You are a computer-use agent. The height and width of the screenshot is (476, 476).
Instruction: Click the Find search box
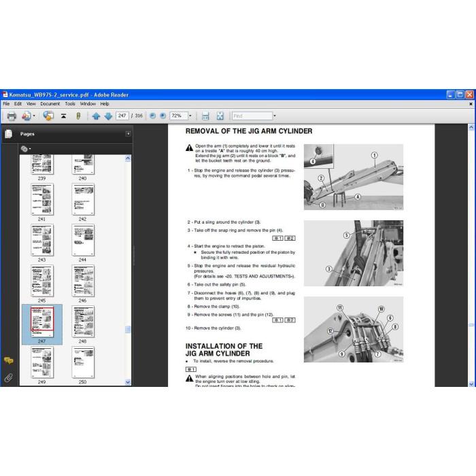pyautogui.click(x=252, y=116)
